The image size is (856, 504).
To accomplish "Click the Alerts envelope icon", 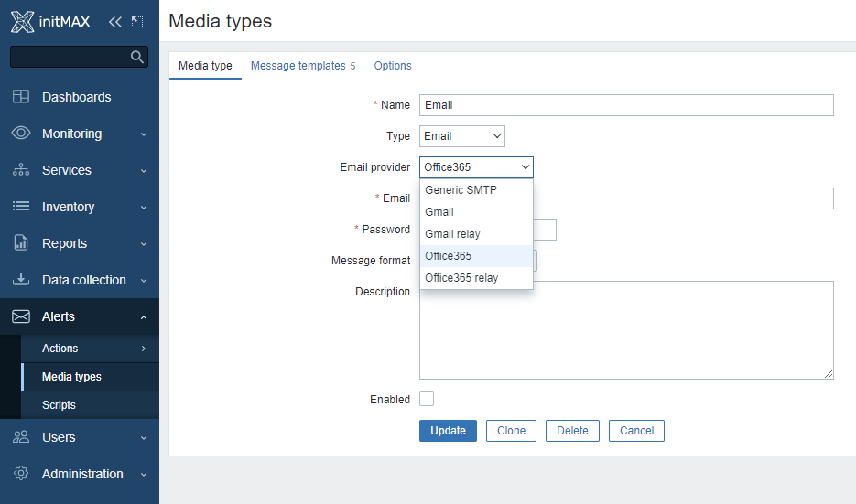I will click(x=21, y=316).
